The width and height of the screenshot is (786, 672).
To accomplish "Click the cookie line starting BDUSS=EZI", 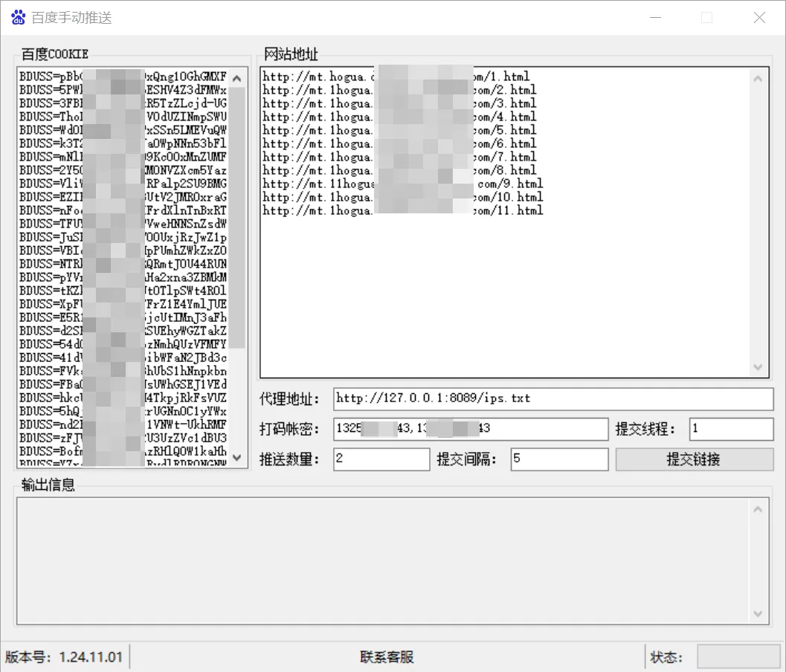I will pos(123,197).
